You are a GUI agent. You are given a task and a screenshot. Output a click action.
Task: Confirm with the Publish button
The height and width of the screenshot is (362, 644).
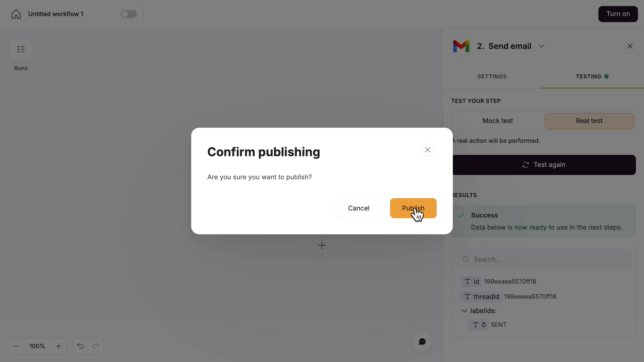coord(413,208)
